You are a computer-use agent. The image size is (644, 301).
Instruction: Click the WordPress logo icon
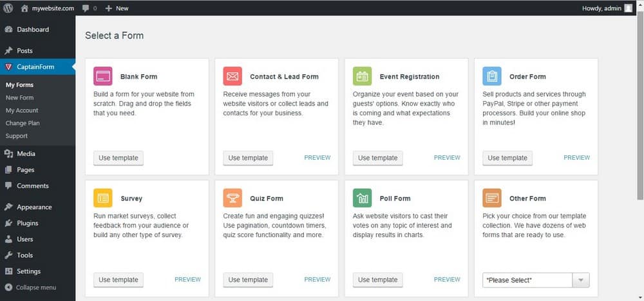coord(8,8)
